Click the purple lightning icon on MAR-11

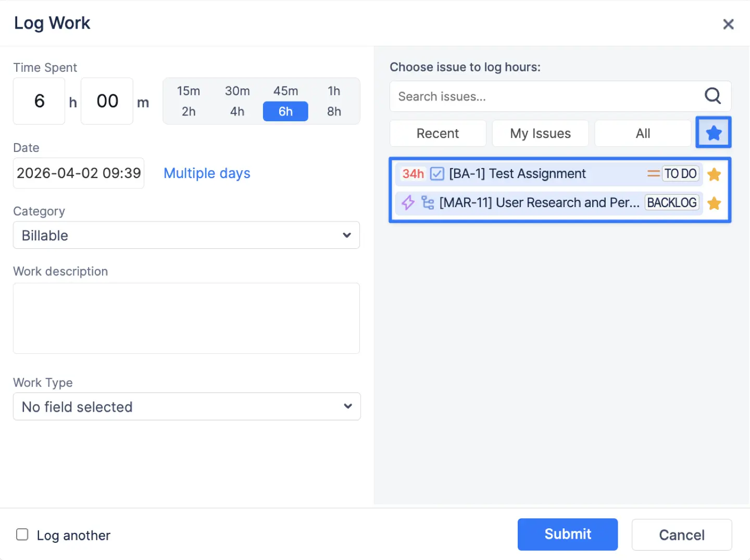407,203
